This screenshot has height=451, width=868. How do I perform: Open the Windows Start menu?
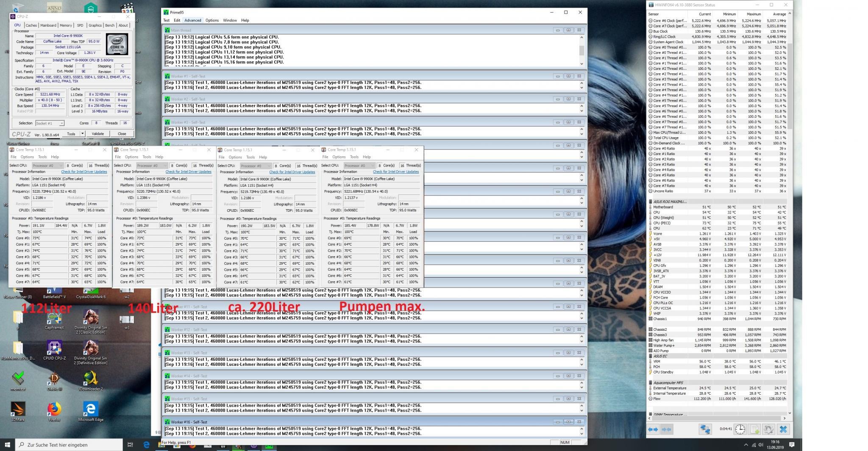pyautogui.click(x=7, y=445)
